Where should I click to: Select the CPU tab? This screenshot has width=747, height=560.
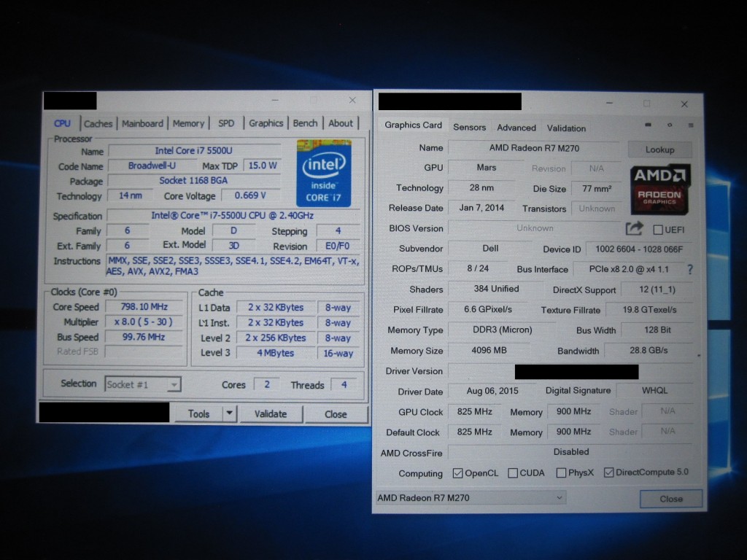[x=62, y=123]
